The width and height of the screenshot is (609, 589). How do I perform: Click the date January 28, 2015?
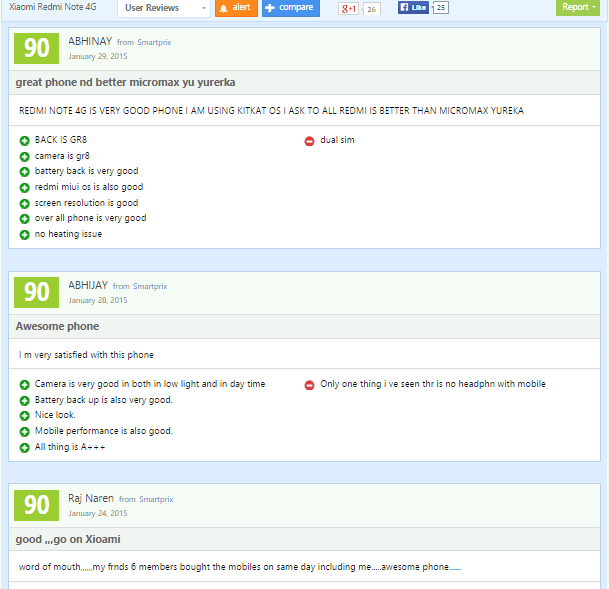98,301
